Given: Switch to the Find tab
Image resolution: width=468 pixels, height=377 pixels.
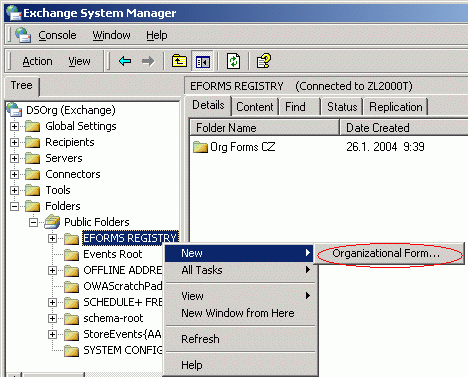Looking at the screenshot, I should [300, 107].
